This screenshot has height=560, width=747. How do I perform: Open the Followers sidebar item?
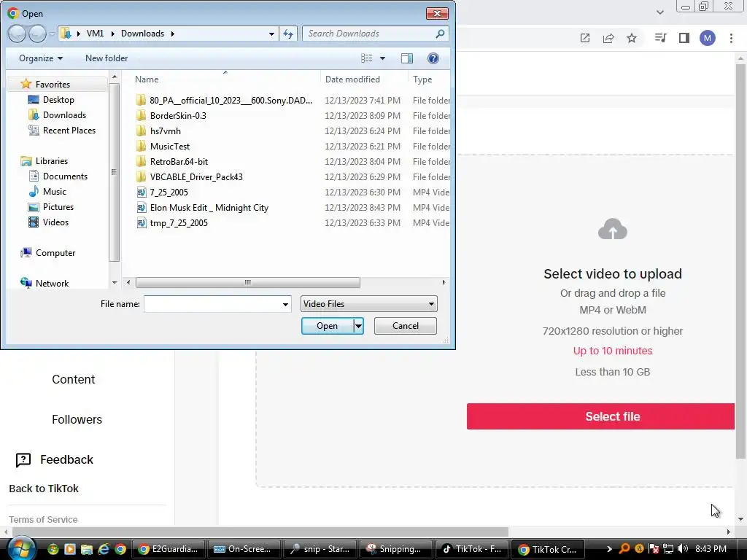click(x=77, y=419)
